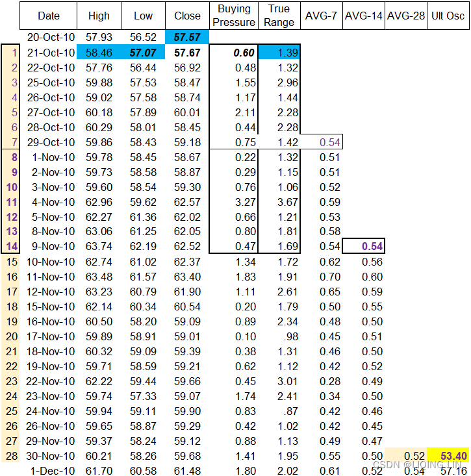Screen dimensions: 471x476
Task: Select date cell 10-Nov-10
Action: tap(51, 262)
